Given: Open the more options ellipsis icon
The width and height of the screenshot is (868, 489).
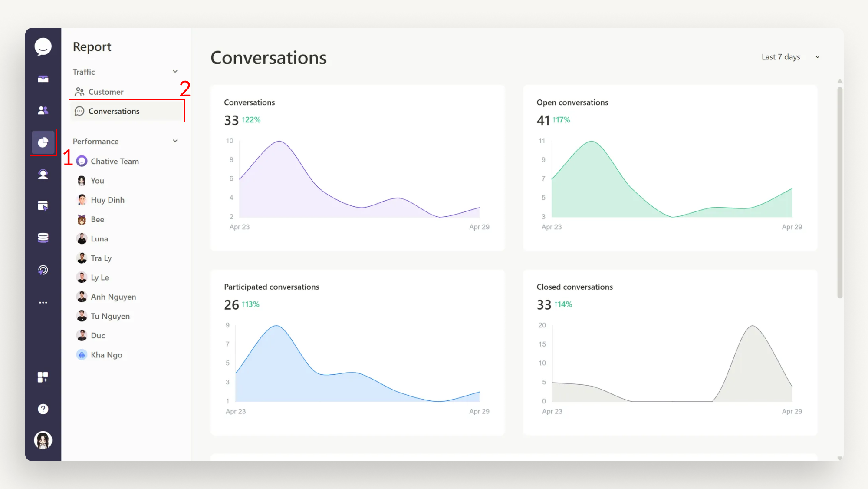Looking at the screenshot, I should 43,302.
